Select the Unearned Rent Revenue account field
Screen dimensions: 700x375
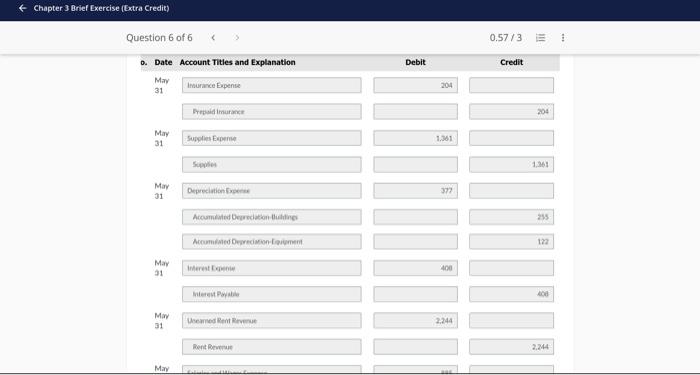pos(271,321)
